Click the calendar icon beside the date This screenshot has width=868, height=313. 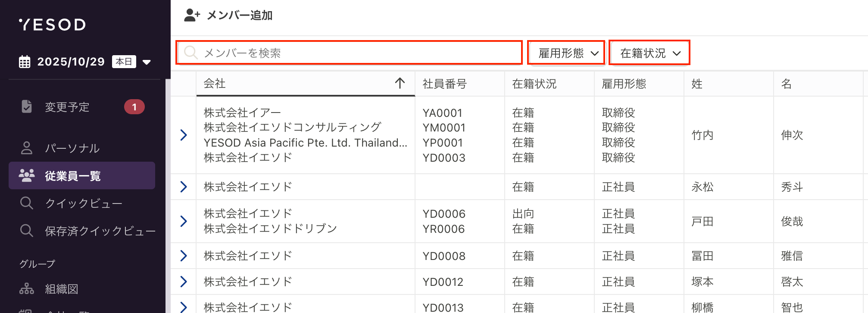[25, 62]
